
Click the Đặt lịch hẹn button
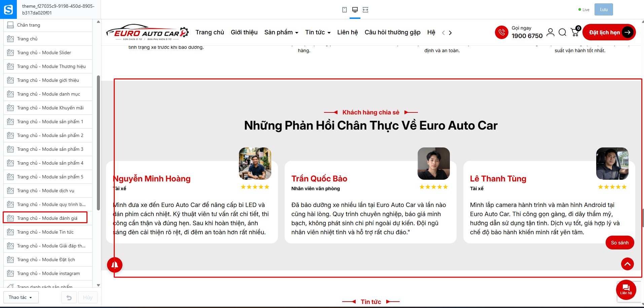[609, 32]
